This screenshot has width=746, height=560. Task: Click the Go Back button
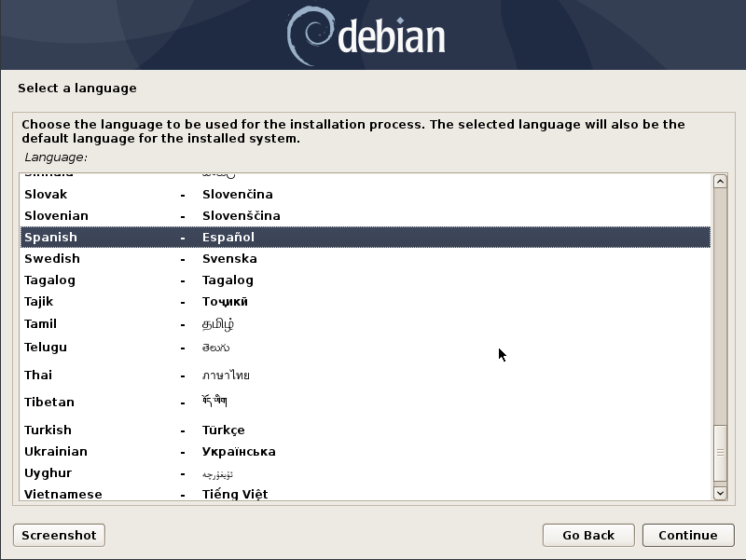(588, 535)
